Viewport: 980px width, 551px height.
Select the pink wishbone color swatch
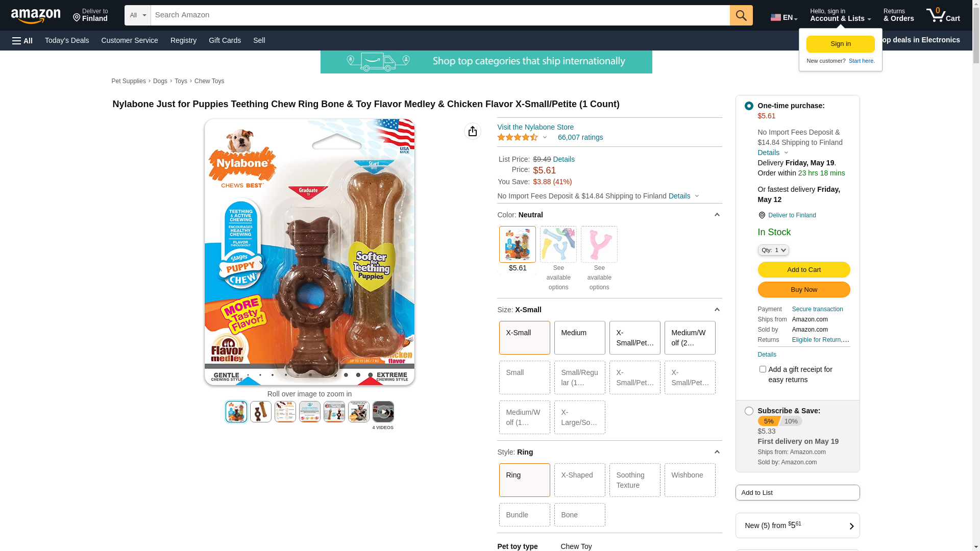point(599,244)
